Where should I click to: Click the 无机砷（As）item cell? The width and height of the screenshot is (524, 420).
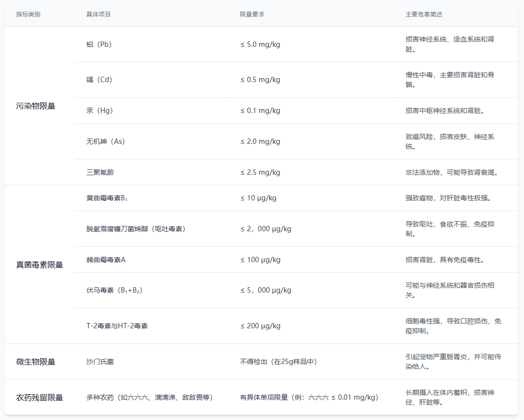click(106, 141)
